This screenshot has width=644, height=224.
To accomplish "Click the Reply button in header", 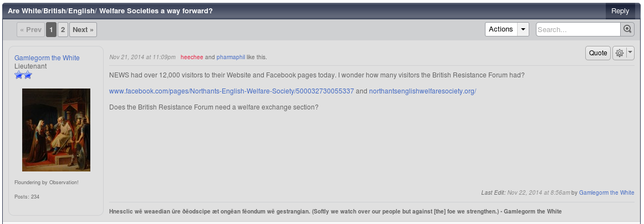I will pos(620,11).
